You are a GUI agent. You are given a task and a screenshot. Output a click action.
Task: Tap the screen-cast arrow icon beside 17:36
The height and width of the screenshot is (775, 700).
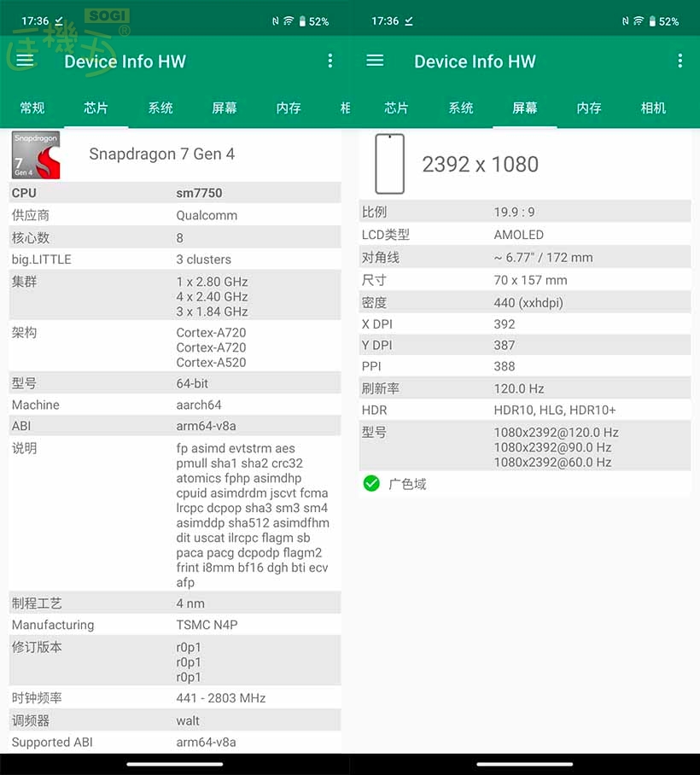[56, 20]
